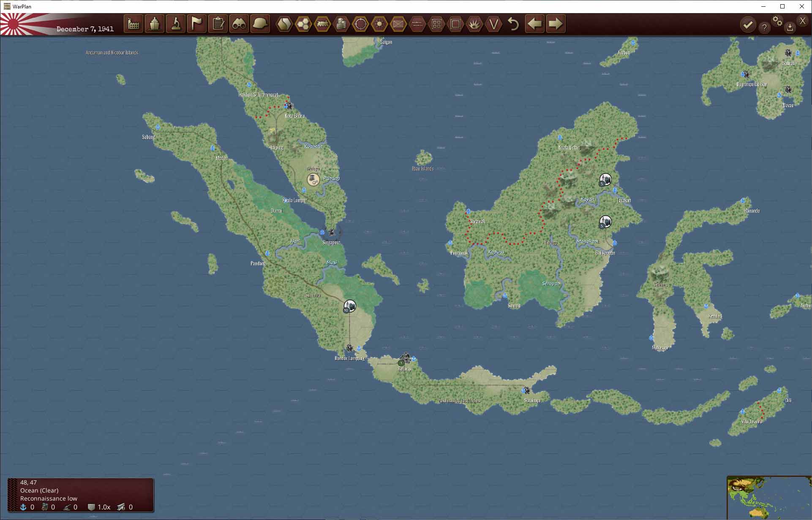Screen dimensions: 812x520
Task: Open help with the question mark
Action: (x=764, y=28)
